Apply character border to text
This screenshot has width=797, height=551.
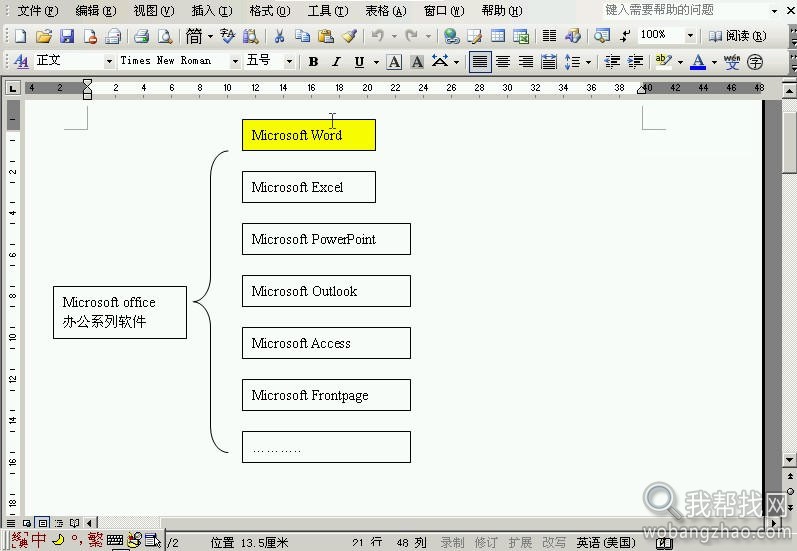coord(394,62)
